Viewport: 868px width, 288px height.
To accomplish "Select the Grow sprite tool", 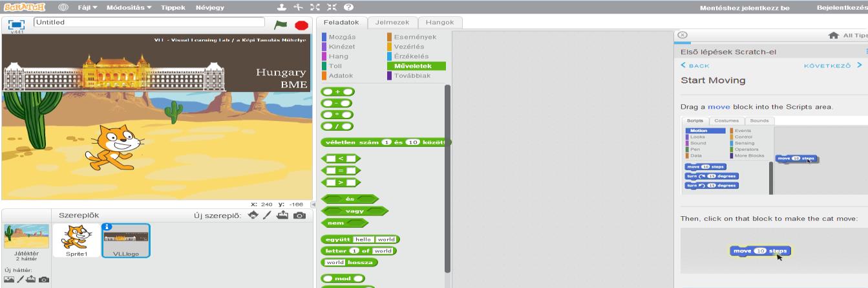I will [x=315, y=7].
